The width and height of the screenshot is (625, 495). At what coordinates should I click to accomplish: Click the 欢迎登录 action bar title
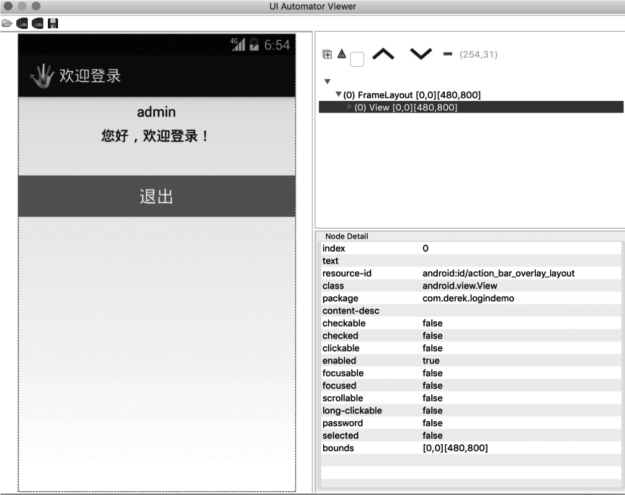pyautogui.click(x=90, y=76)
